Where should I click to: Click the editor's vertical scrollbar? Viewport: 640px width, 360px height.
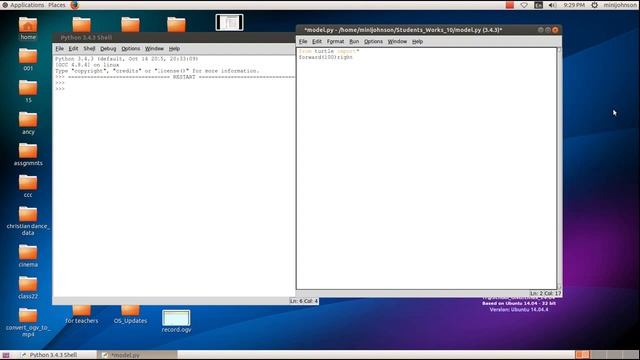(x=559, y=168)
